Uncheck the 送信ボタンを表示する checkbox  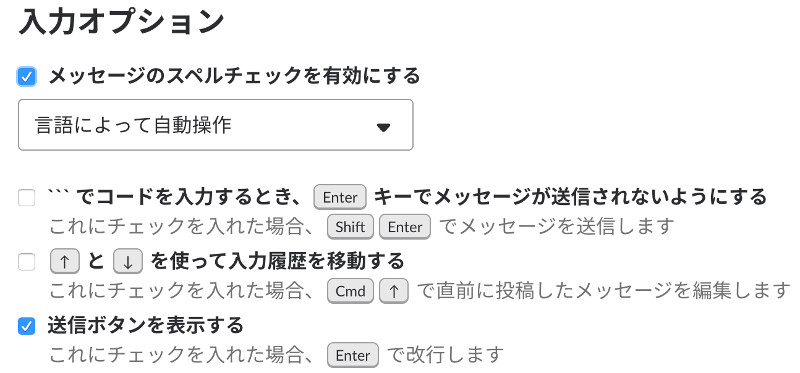click(27, 326)
